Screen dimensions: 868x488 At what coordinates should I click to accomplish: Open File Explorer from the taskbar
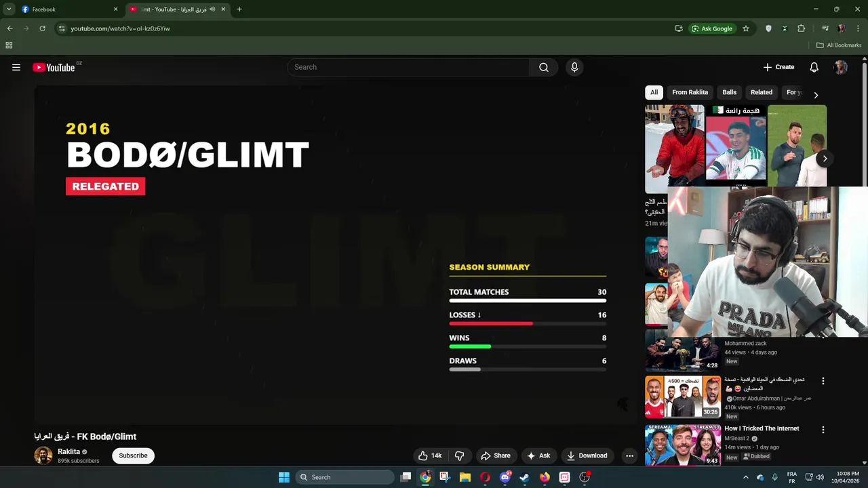point(465,477)
